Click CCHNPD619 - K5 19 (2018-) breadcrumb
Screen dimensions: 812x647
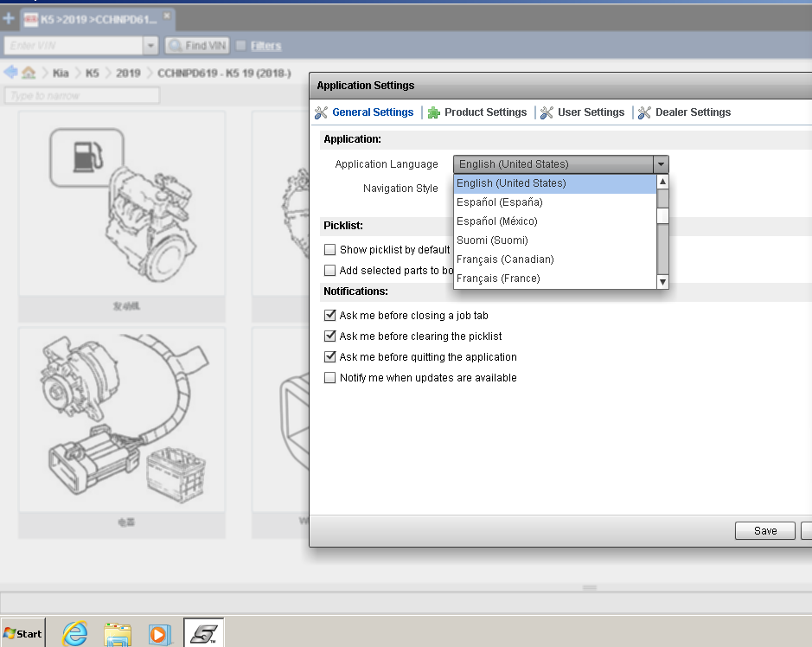pos(224,73)
